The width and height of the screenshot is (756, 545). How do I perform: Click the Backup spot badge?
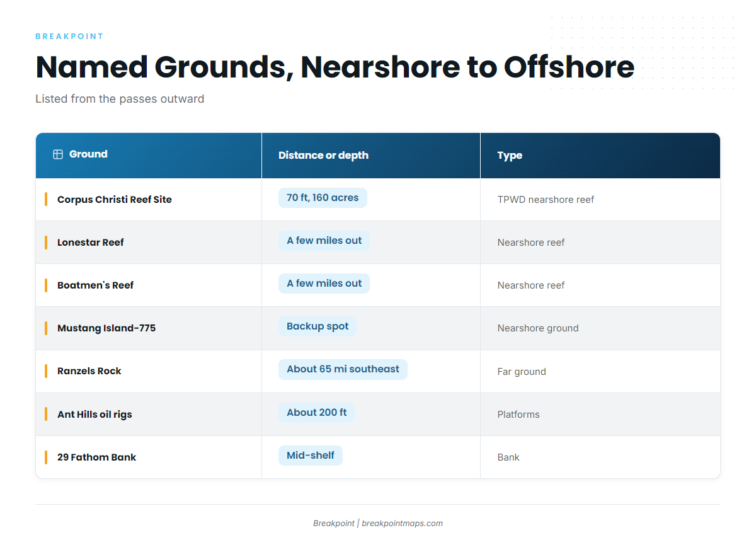pos(318,326)
